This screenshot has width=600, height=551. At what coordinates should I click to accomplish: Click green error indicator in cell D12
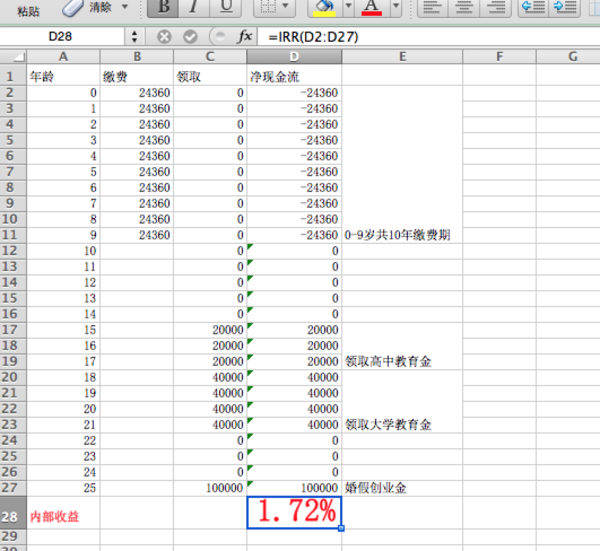[x=250, y=247]
